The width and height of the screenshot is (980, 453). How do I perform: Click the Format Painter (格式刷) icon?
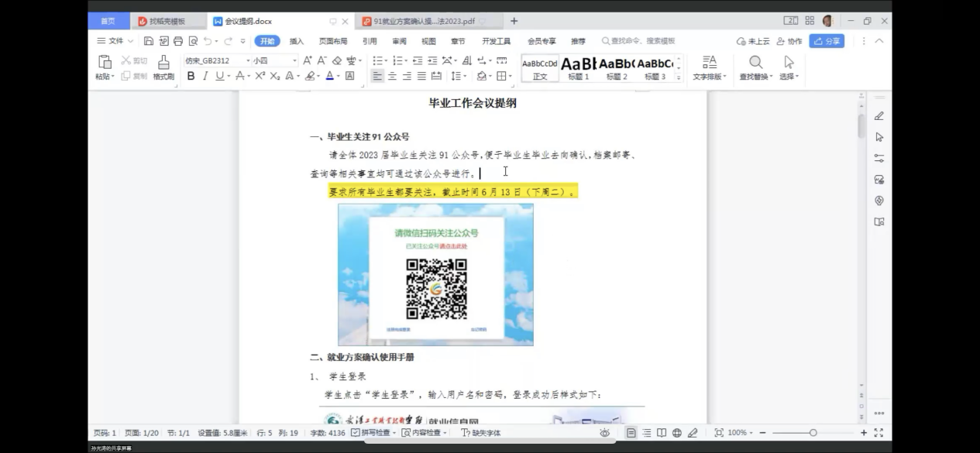pyautogui.click(x=163, y=67)
